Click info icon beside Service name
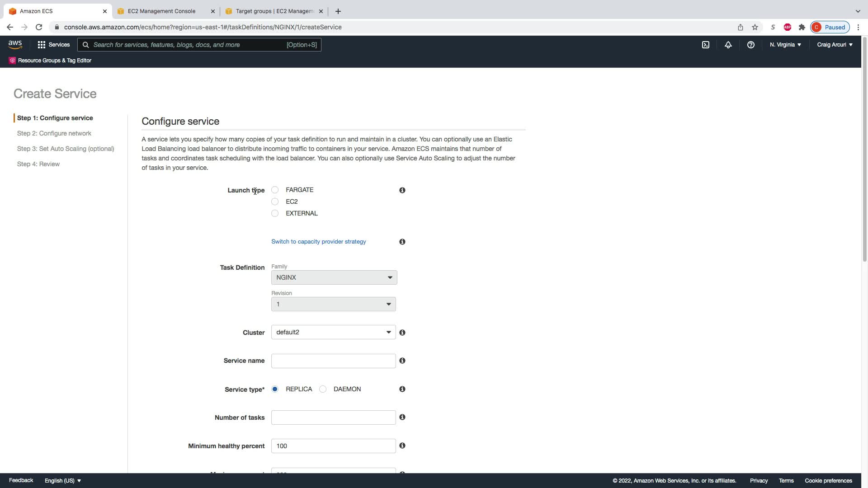The width and height of the screenshot is (868, 488). (x=402, y=361)
